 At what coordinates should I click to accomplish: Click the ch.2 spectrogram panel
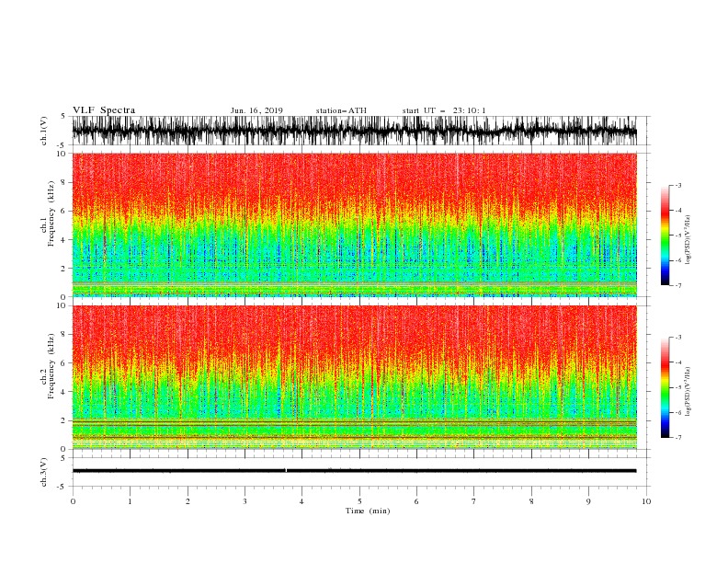tap(354, 377)
